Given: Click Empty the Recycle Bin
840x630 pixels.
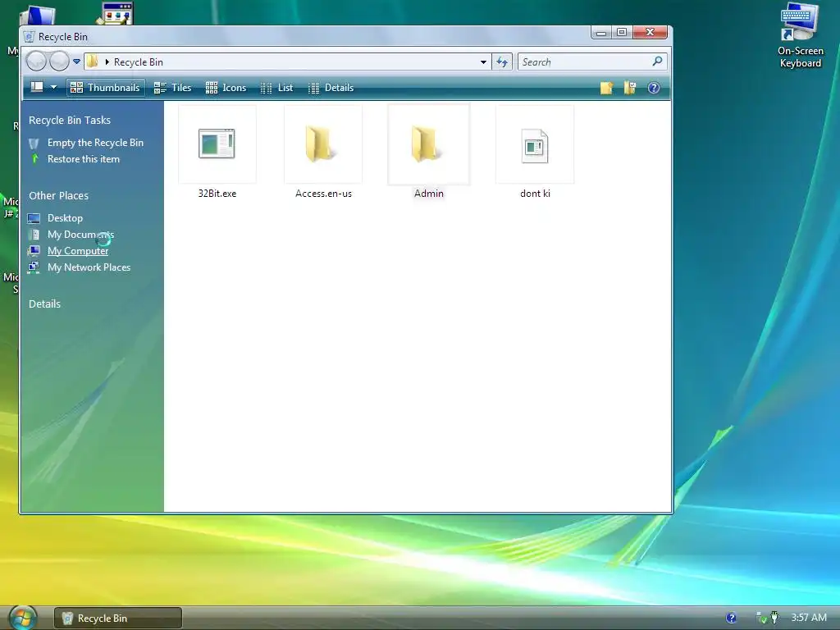Looking at the screenshot, I should point(95,143).
